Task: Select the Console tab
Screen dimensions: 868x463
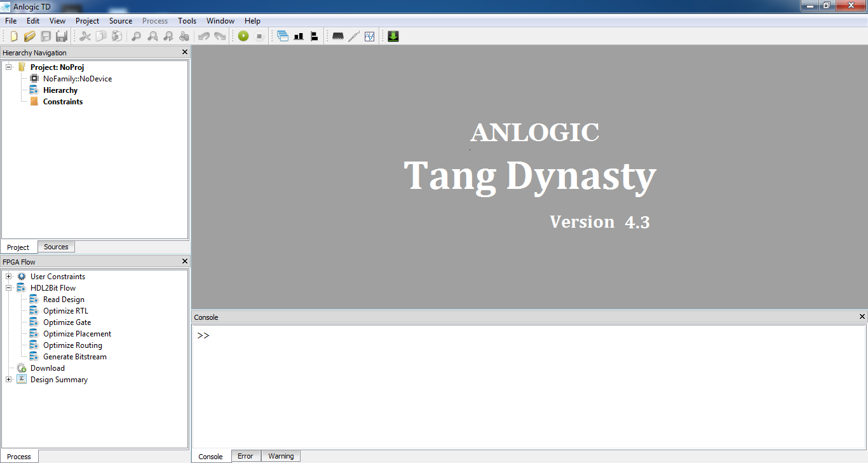Action: 211,457
